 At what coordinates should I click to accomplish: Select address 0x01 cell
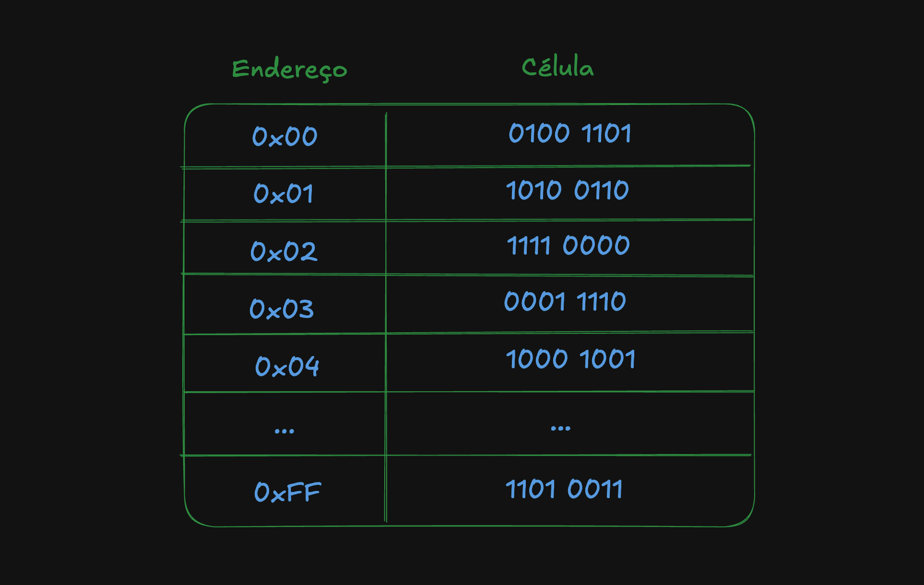(284, 194)
